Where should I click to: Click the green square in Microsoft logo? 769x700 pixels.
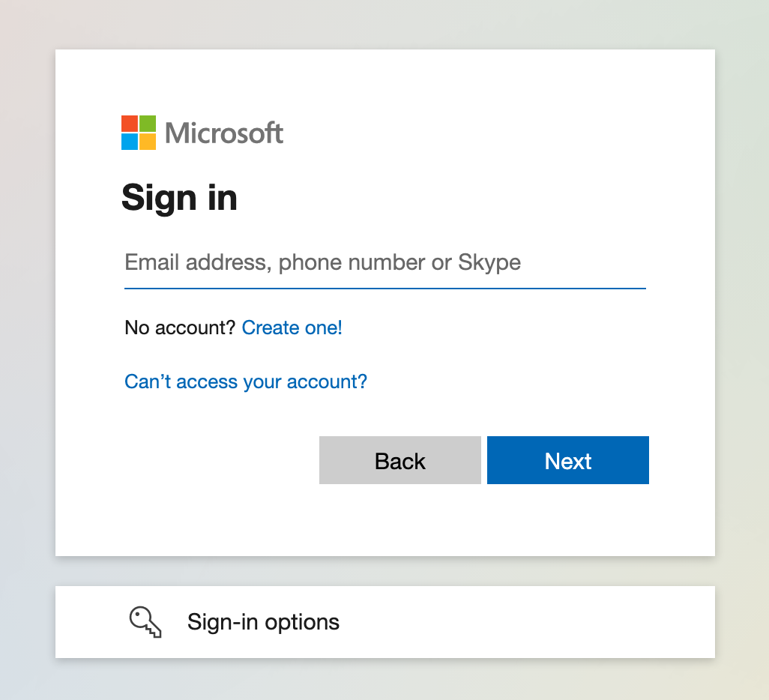click(x=148, y=124)
